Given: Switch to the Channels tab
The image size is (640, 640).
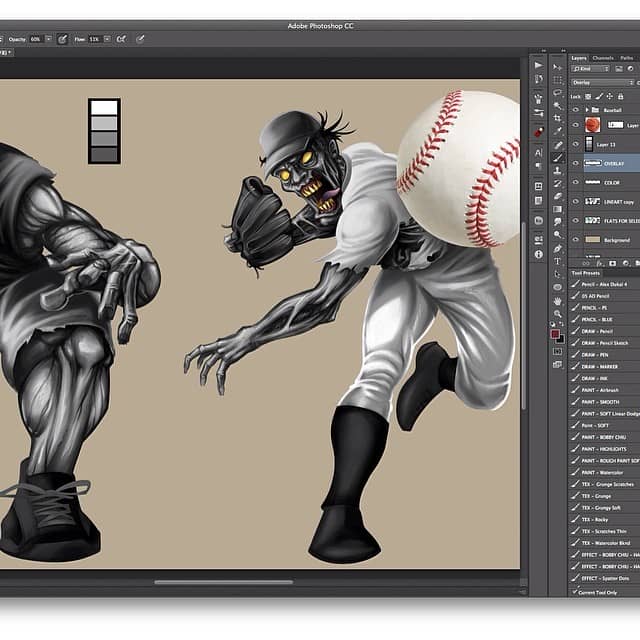Looking at the screenshot, I should 603,58.
